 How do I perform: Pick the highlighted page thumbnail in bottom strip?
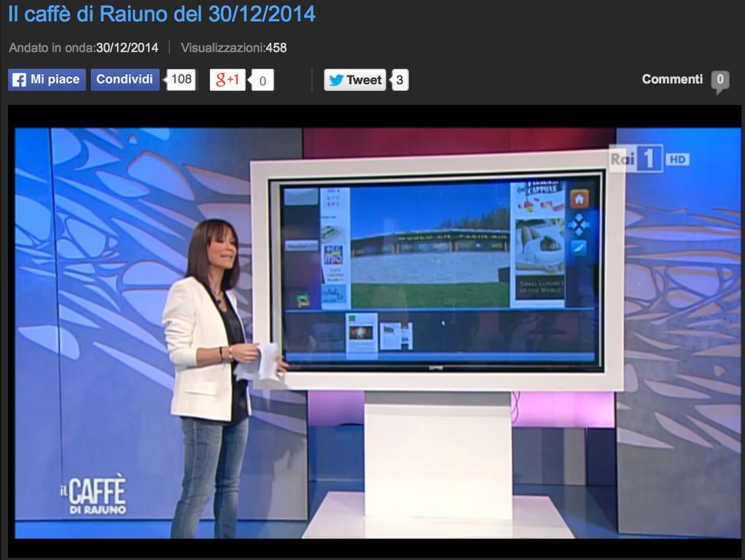(x=362, y=332)
